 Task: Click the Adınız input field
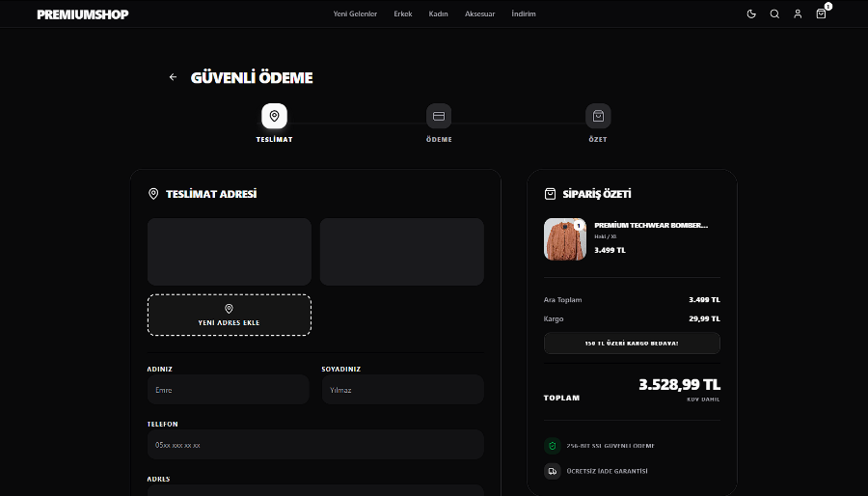pyautogui.click(x=229, y=390)
